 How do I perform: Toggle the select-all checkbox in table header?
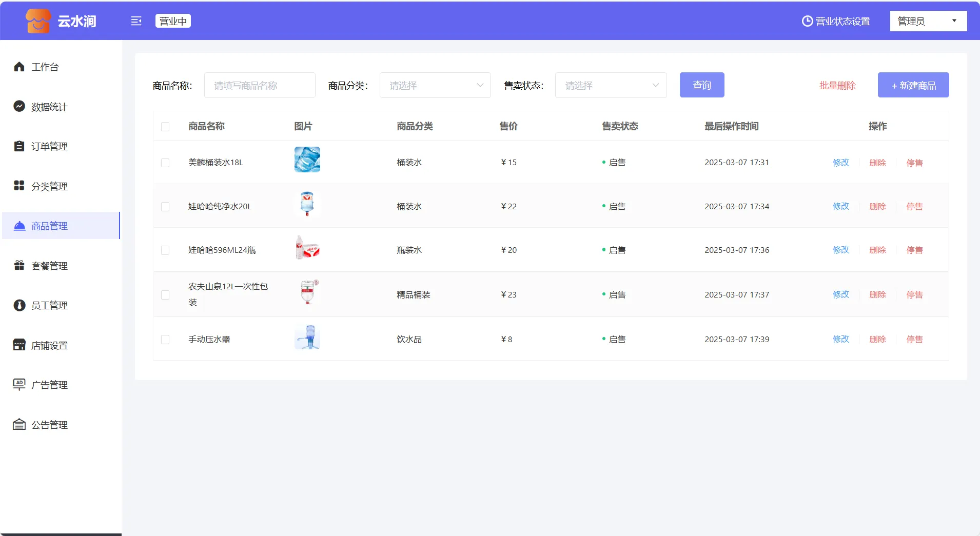tap(165, 127)
